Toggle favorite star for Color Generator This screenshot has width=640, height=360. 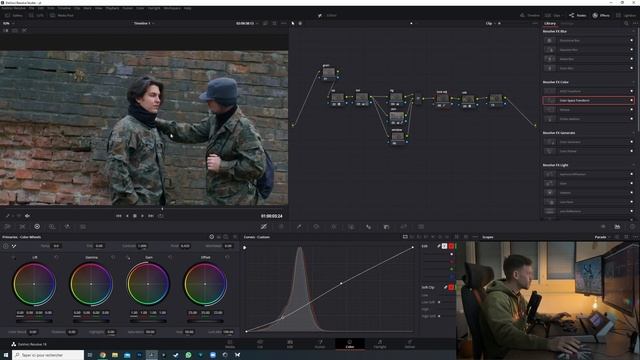click(x=631, y=142)
